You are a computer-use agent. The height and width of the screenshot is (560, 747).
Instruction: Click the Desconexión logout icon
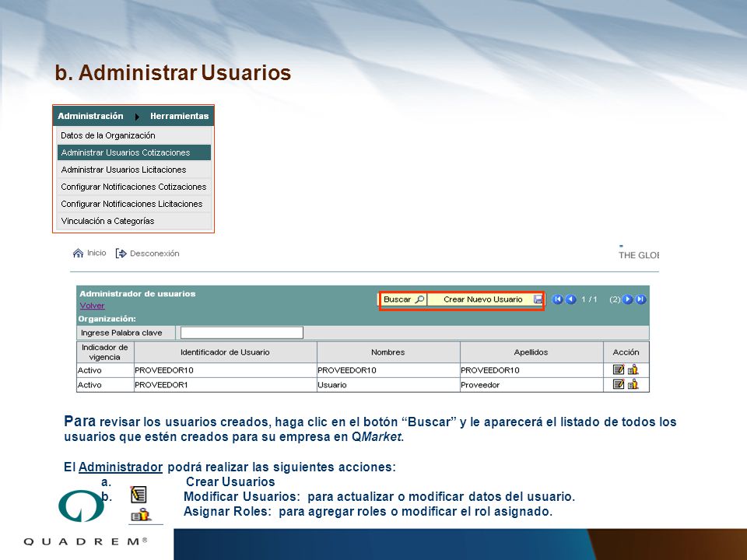click(x=121, y=254)
